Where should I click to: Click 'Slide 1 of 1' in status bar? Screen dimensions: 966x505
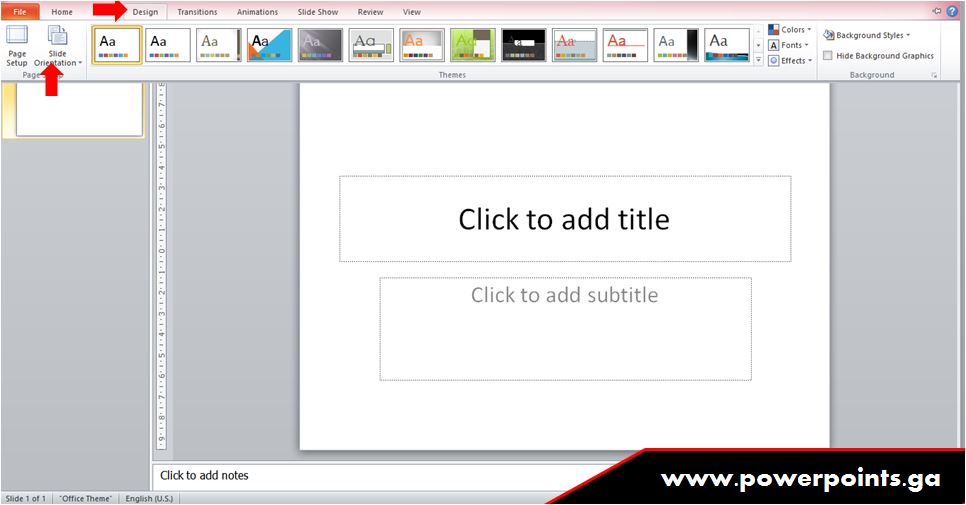click(25, 498)
